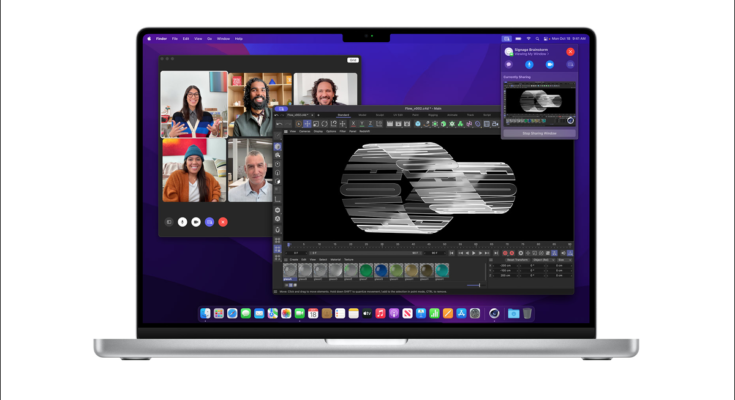Open the App Store from the Dock

461,313
